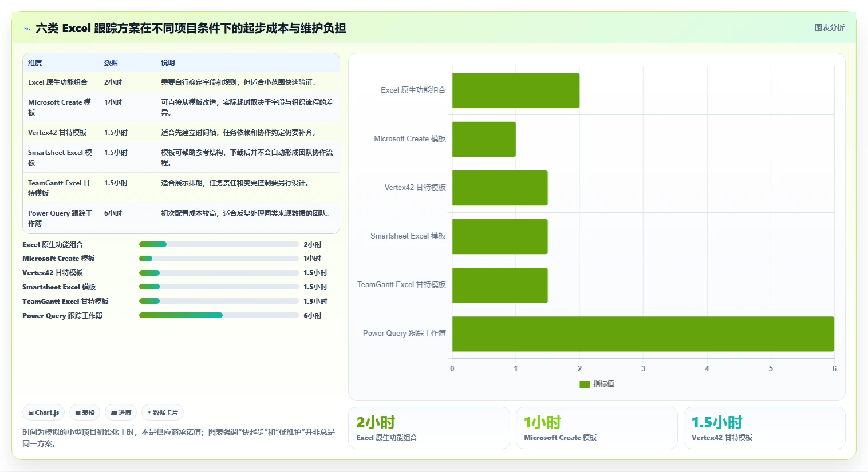Click the small icon left of the page title
868x472 pixels.
point(27,29)
